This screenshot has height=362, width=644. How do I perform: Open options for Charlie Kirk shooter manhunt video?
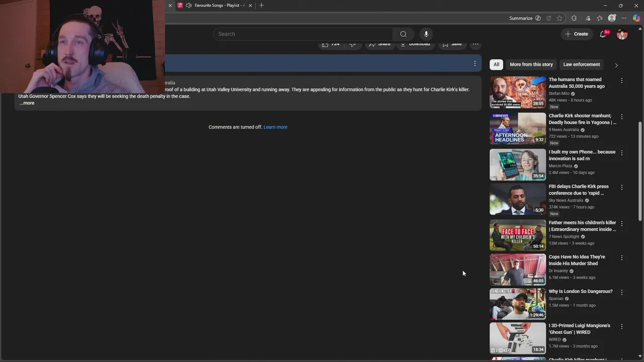point(622,117)
